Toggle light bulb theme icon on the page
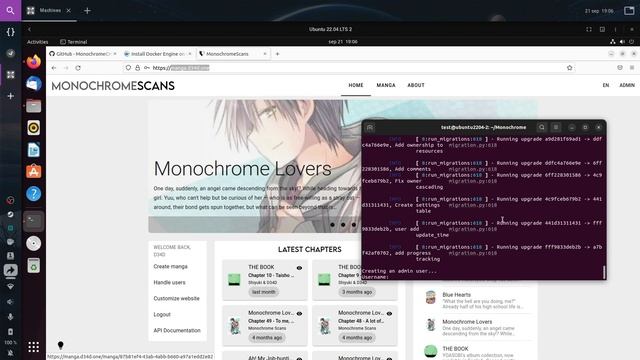The image size is (640, 360). pyautogui.click(x=60, y=345)
